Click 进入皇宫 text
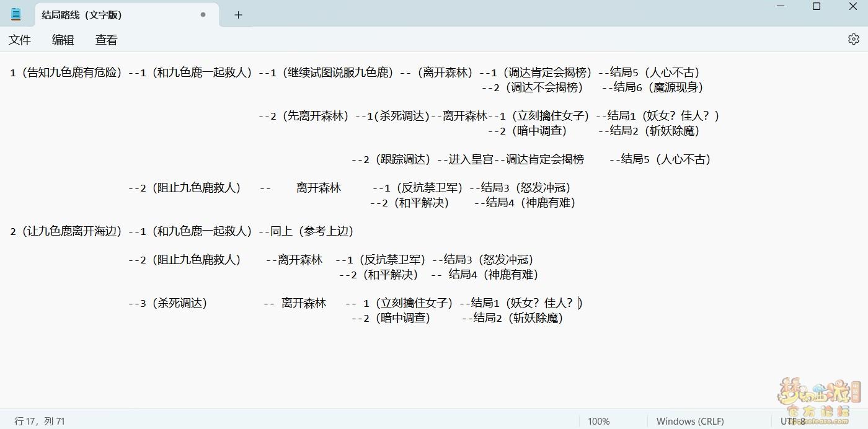868x429 pixels. (x=471, y=159)
